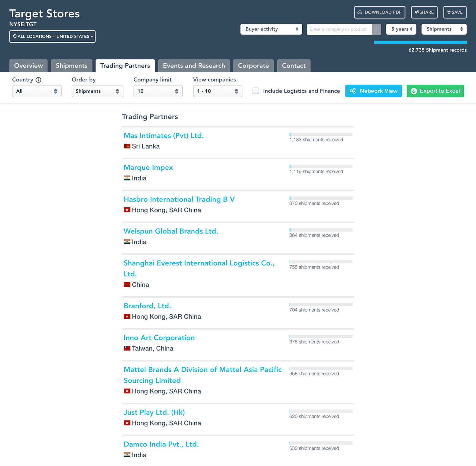Click the search magnifier icon
The height and width of the screenshot is (466, 476).
point(377,29)
